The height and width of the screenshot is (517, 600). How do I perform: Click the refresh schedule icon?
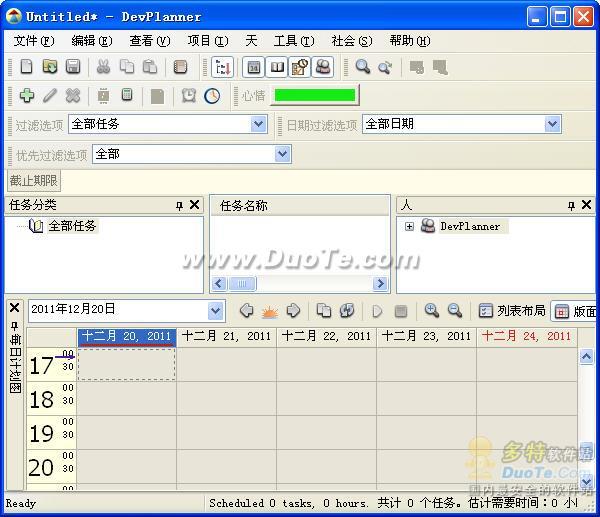point(347,310)
